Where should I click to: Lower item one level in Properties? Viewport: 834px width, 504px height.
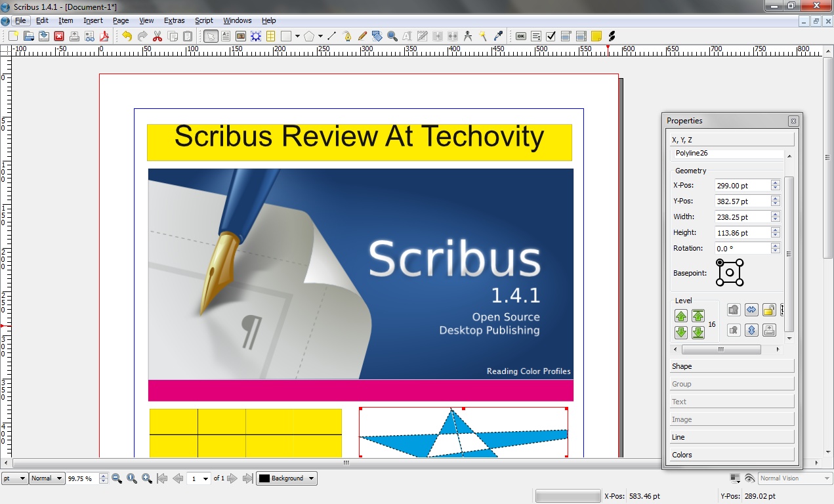681,333
